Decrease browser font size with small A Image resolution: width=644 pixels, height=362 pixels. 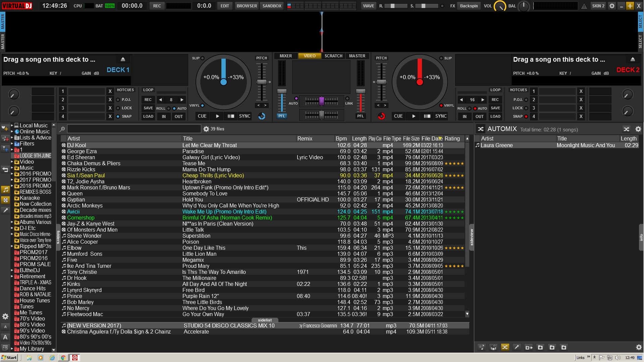(x=5, y=326)
